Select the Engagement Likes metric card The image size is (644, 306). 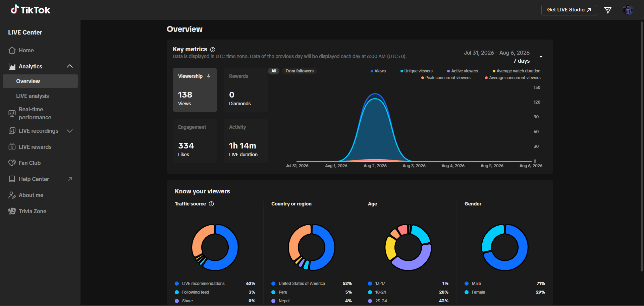(195, 141)
